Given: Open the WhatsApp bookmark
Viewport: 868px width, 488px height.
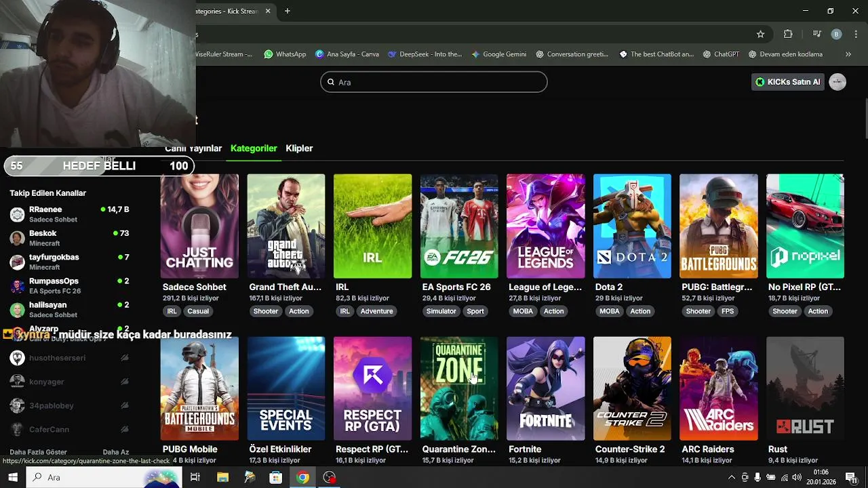Looking at the screenshot, I should [x=285, y=54].
